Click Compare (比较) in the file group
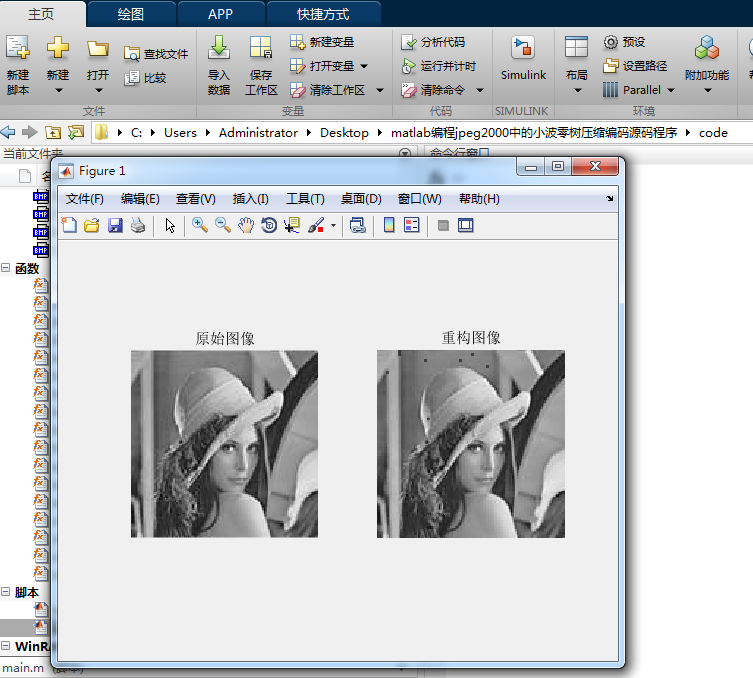753x678 pixels. click(x=145, y=78)
